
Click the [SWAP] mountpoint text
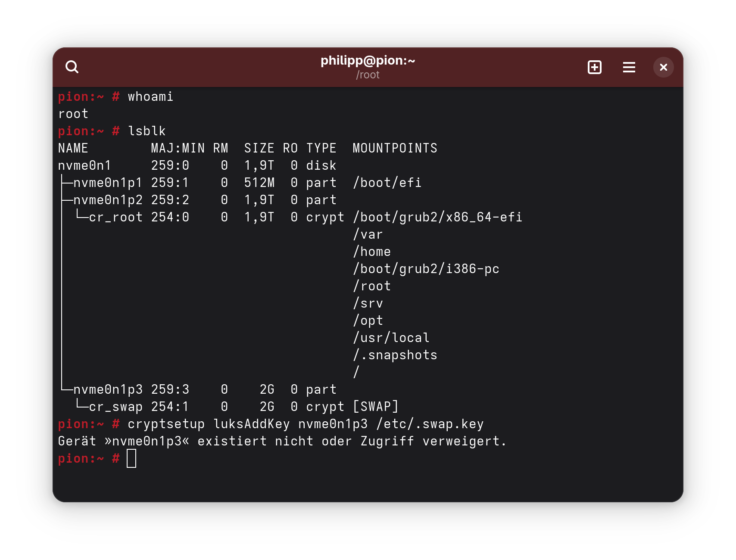pos(375,407)
